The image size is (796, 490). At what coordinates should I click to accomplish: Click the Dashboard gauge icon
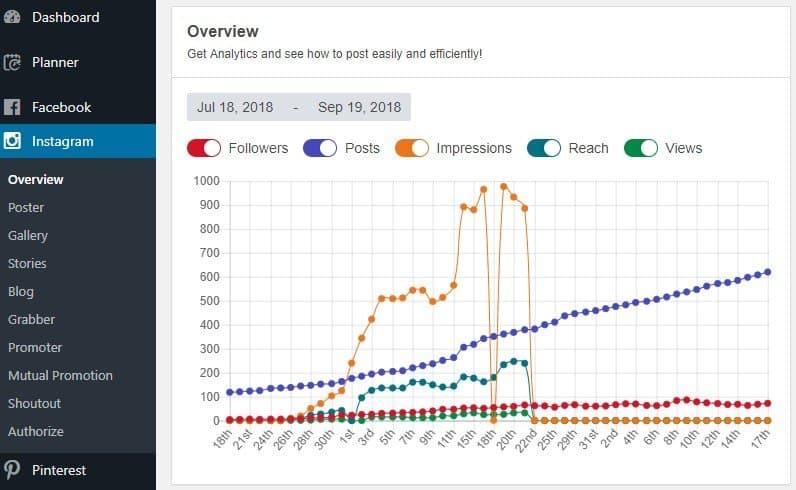coord(12,17)
